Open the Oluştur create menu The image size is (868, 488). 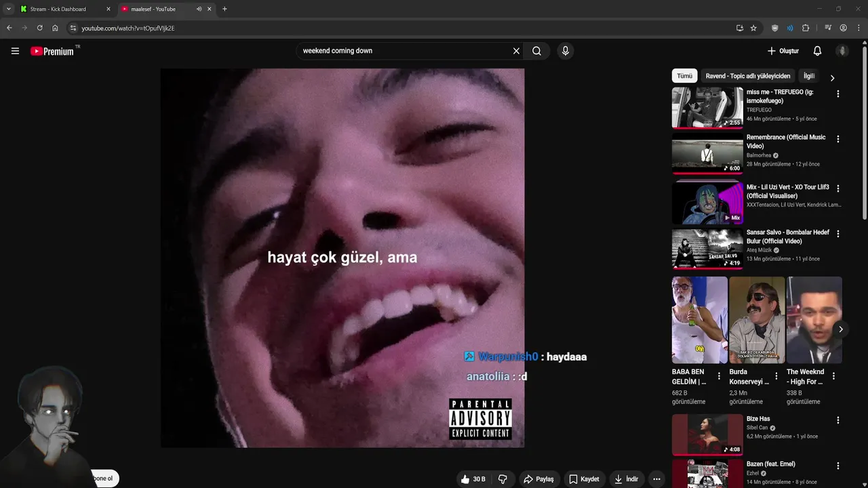(783, 51)
